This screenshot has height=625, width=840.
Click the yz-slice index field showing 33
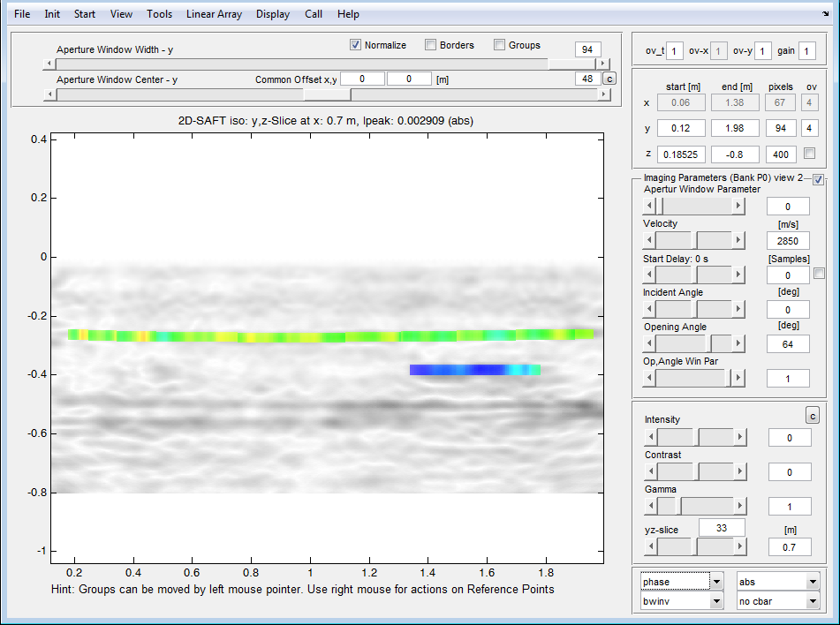tap(722, 528)
